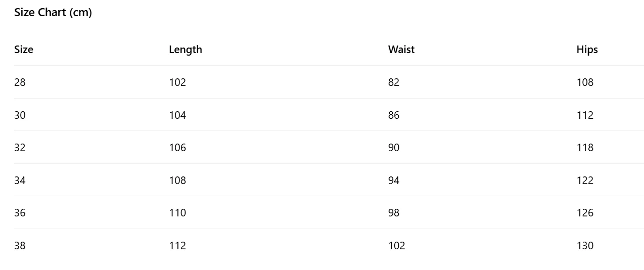Click size 32 cell
Viewport: 644px width, 270px height.
[x=20, y=148]
